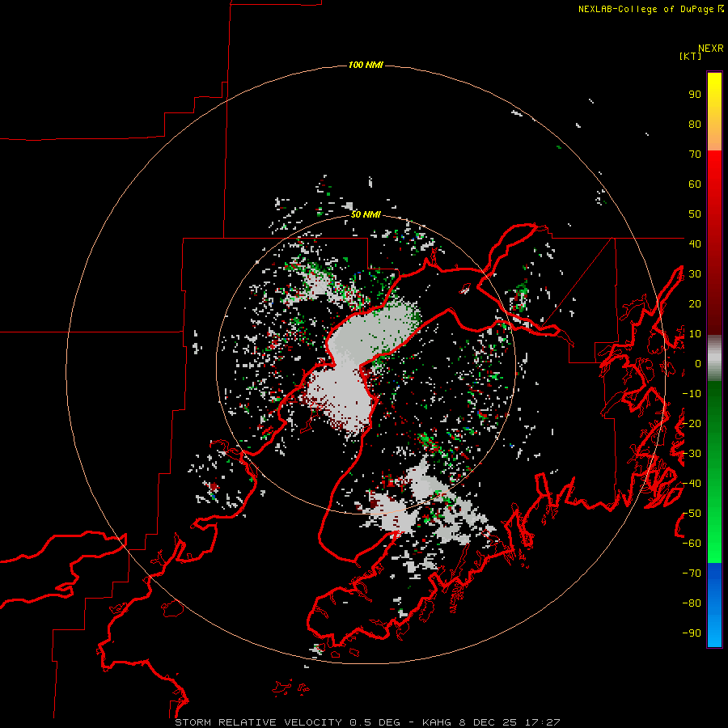Click the -70 value on velocity scale

pos(692,574)
